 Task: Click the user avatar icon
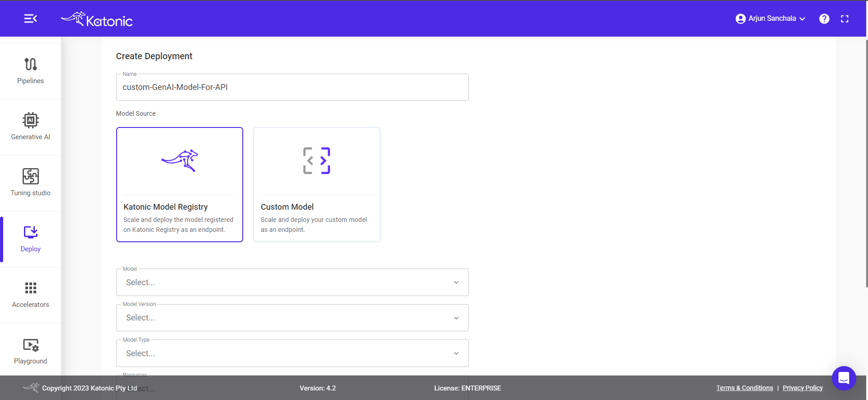pos(741,19)
